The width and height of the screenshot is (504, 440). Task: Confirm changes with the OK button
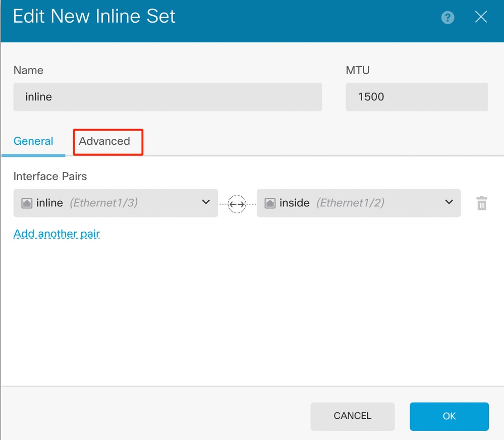click(x=449, y=416)
